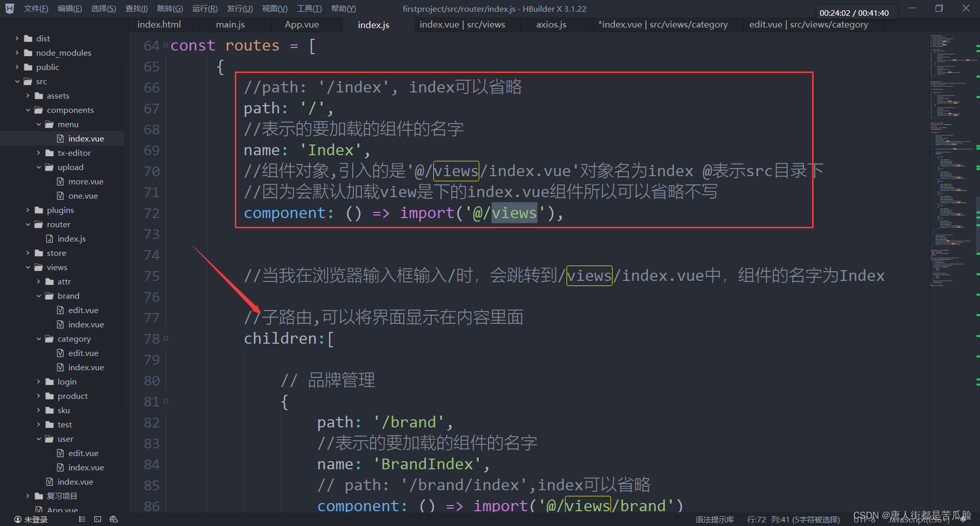Collapse the menu folder
The image size is (980, 526).
tap(38, 124)
